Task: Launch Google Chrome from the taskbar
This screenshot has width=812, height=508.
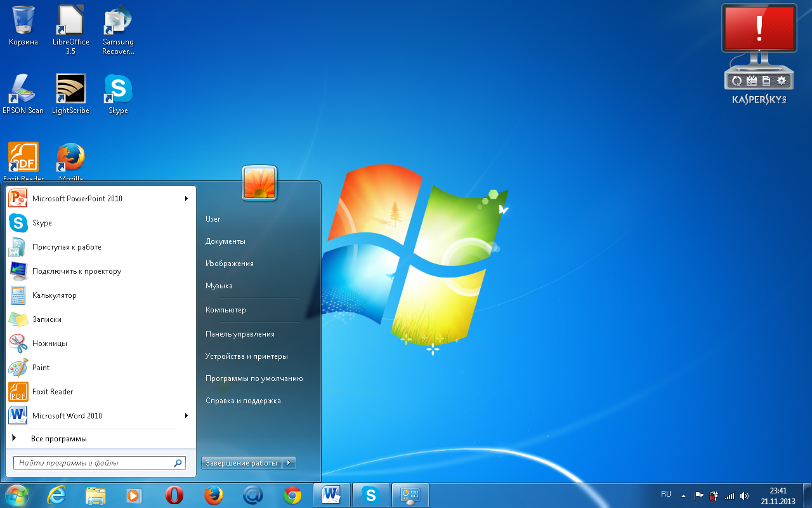Action: (292, 495)
